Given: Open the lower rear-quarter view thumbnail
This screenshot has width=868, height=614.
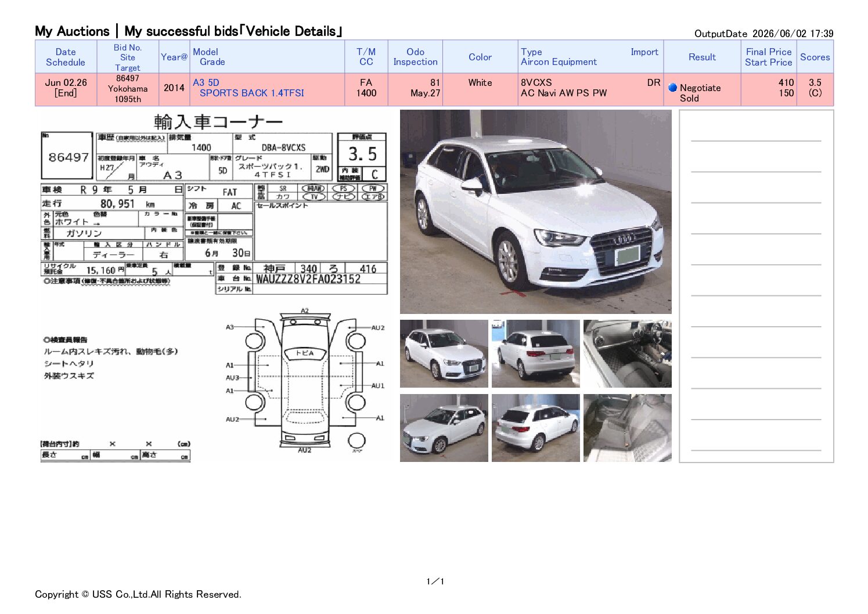Looking at the screenshot, I should pyautogui.click(x=535, y=428).
